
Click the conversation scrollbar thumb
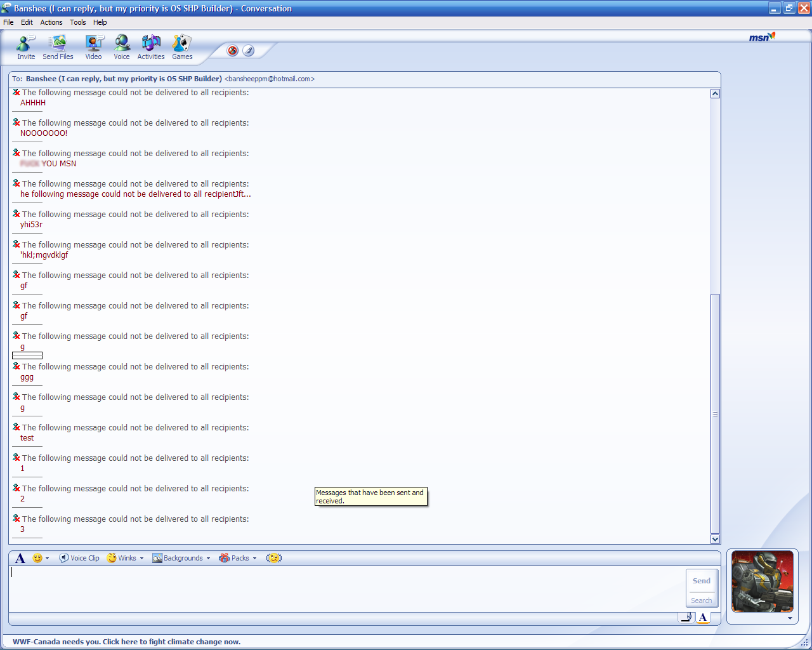click(716, 414)
